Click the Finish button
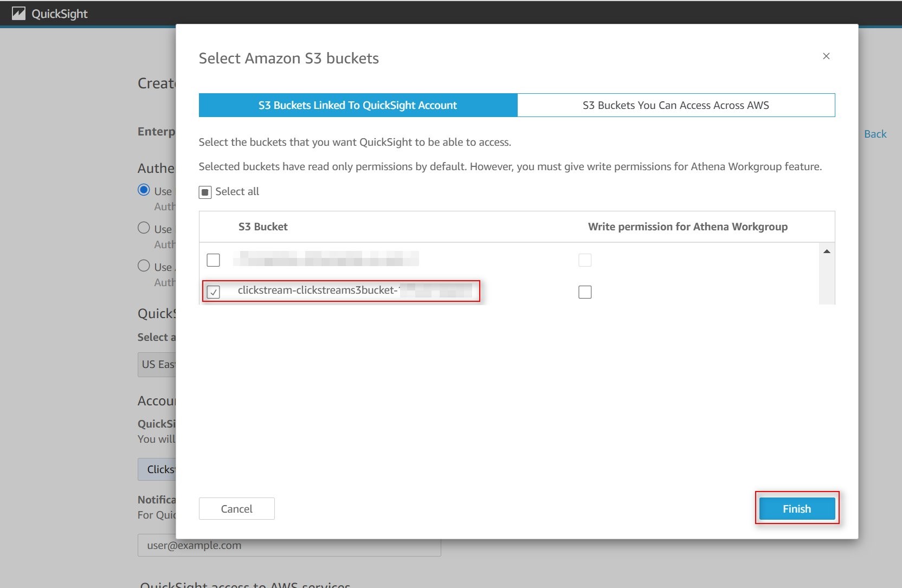The height and width of the screenshot is (588, 902). click(x=797, y=508)
